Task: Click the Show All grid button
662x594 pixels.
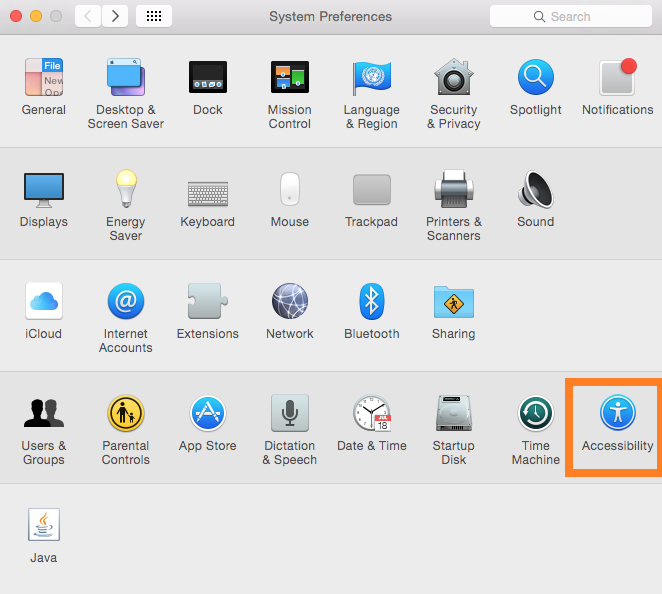Action: [153, 16]
